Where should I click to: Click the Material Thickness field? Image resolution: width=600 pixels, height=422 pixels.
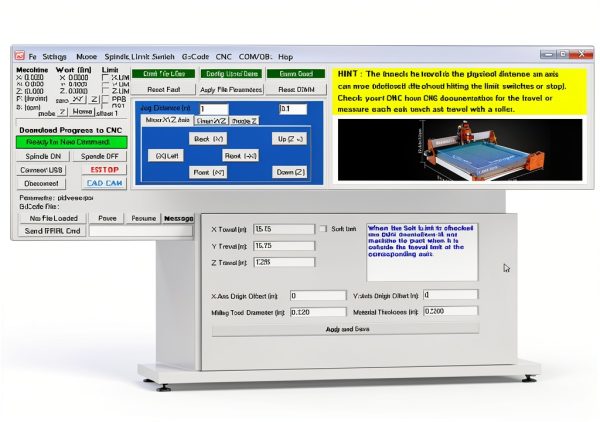(x=450, y=311)
